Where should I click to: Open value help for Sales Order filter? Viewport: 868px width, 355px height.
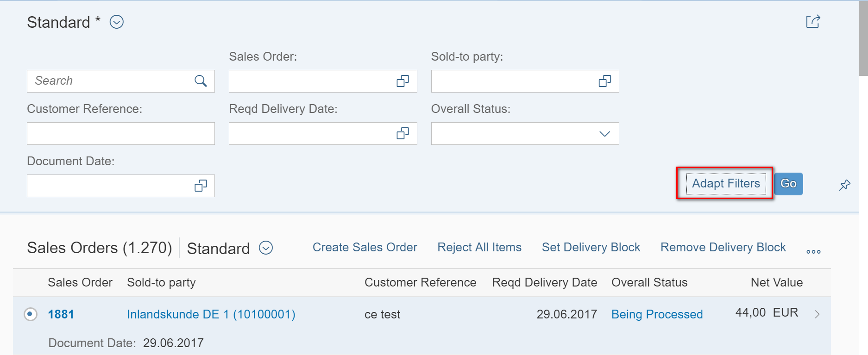click(403, 81)
